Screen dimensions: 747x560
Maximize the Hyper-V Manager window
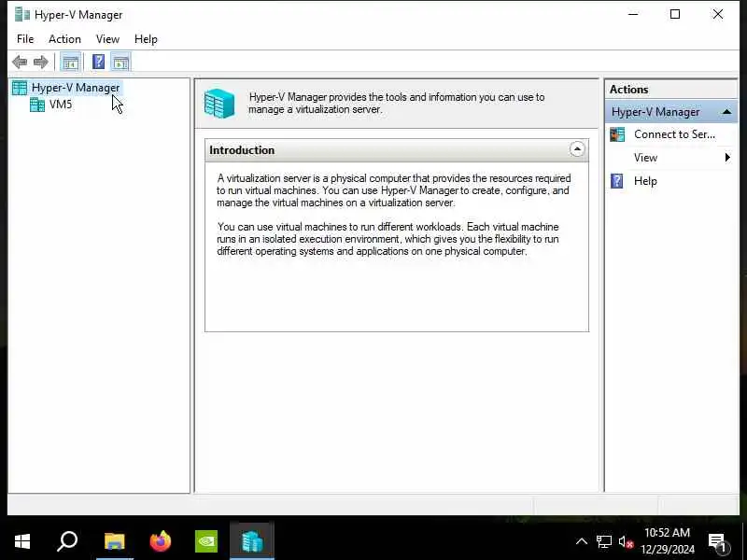tap(675, 14)
